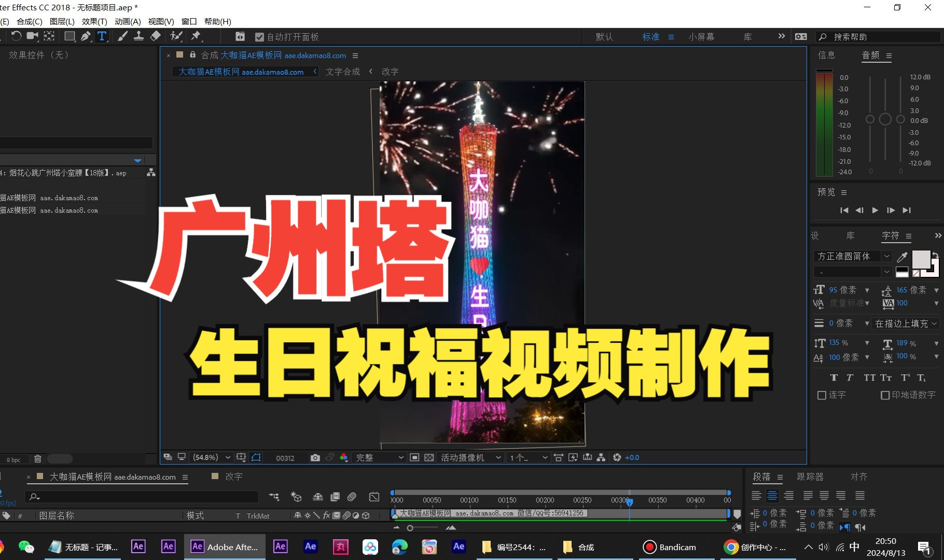Image resolution: width=944 pixels, height=560 pixels.
Task: Open the viewer magnification dropdown (54.8%)
Action: tap(211, 457)
